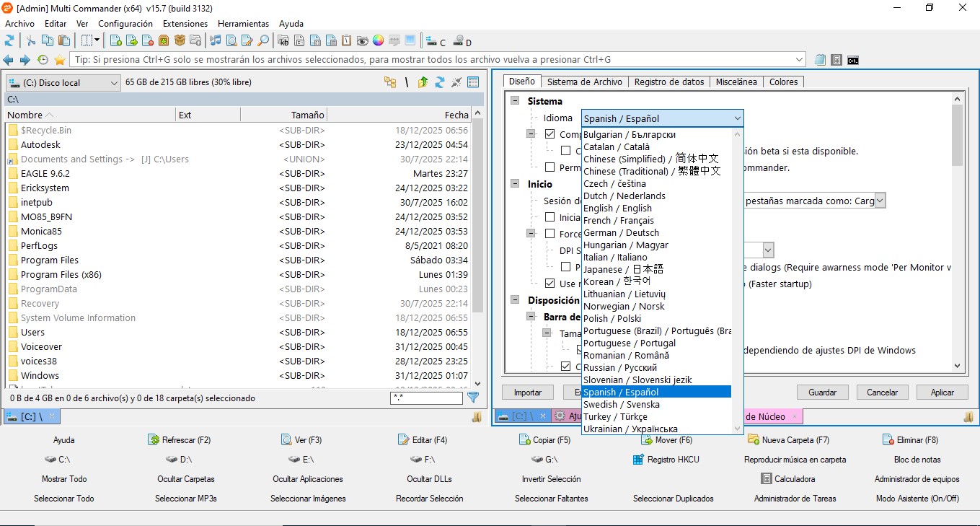
Task: Open the Herramientas menu
Action: [x=243, y=24]
